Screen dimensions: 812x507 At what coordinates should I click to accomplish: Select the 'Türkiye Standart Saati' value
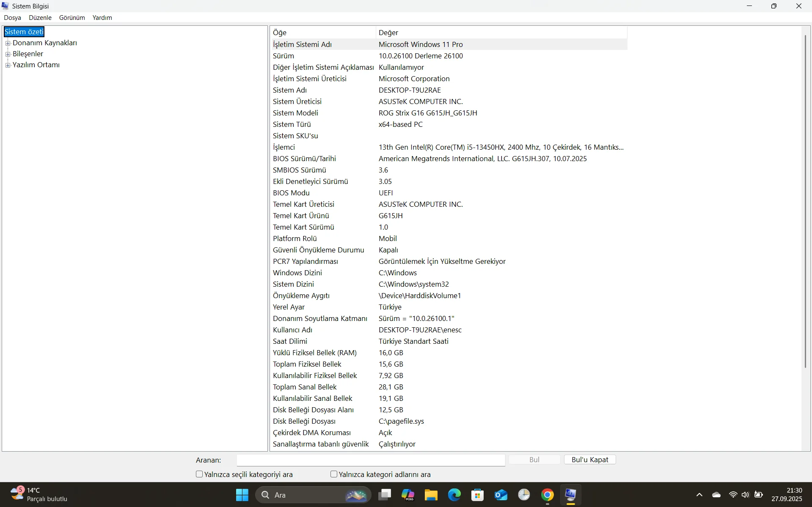click(x=413, y=341)
